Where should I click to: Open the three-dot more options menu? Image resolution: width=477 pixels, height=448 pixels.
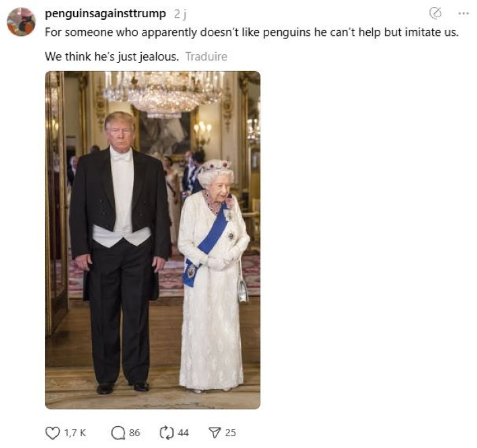pos(463,14)
